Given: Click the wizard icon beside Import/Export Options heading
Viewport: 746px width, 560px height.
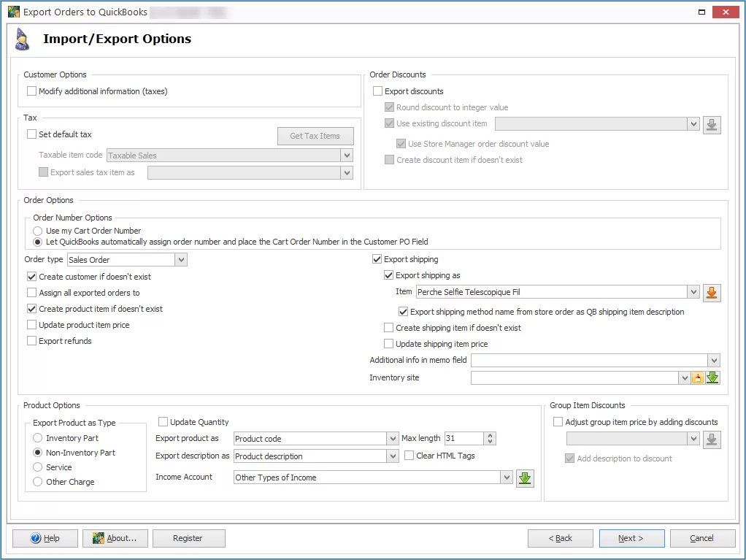Looking at the screenshot, I should pos(20,39).
